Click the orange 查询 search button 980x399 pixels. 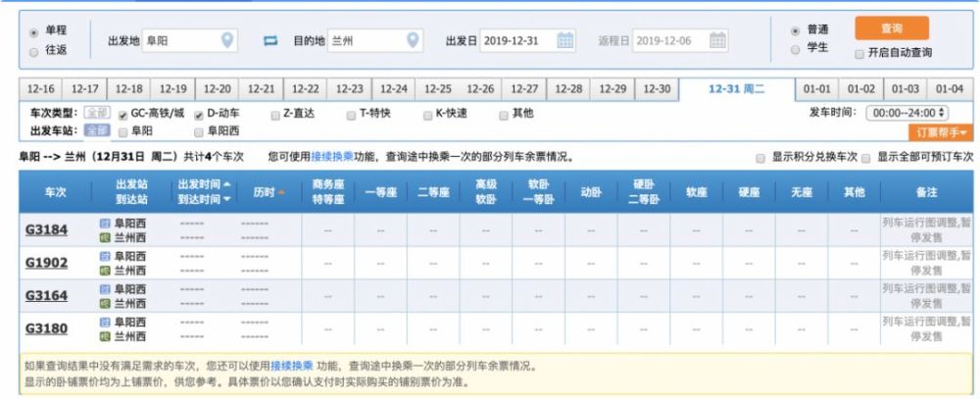[x=892, y=28]
